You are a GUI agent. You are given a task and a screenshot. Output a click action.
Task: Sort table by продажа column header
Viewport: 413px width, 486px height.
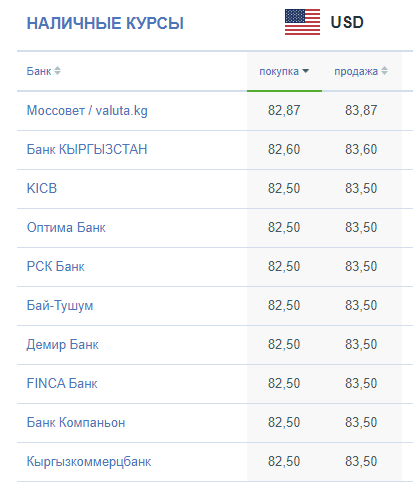coord(356,71)
